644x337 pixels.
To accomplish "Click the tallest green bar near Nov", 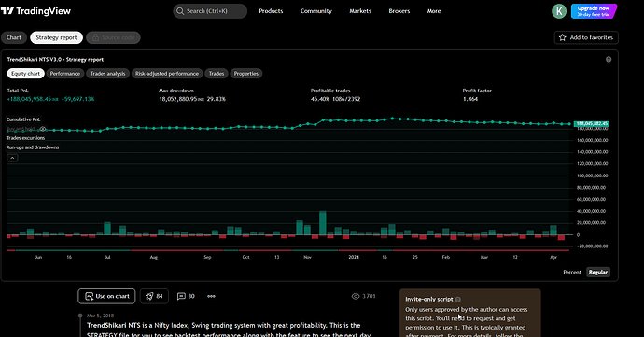I will [323, 223].
